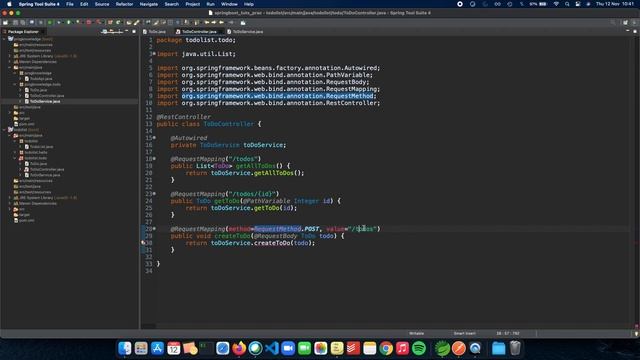Open the File menu
This screenshot has width=640, height=360.
[70, 4]
